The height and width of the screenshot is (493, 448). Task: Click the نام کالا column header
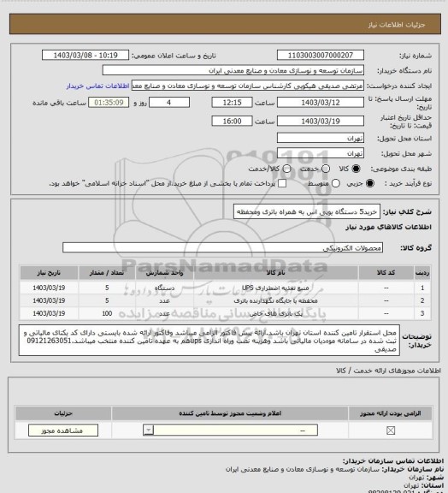[x=276, y=273]
